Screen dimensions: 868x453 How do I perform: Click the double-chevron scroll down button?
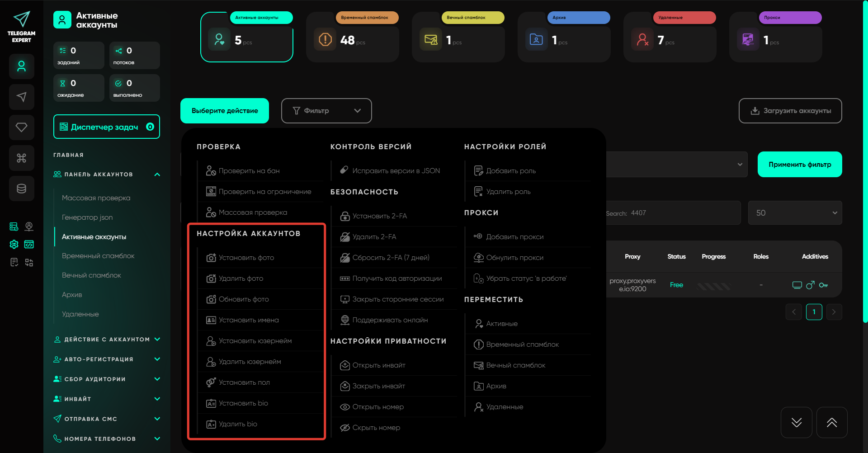(x=796, y=422)
